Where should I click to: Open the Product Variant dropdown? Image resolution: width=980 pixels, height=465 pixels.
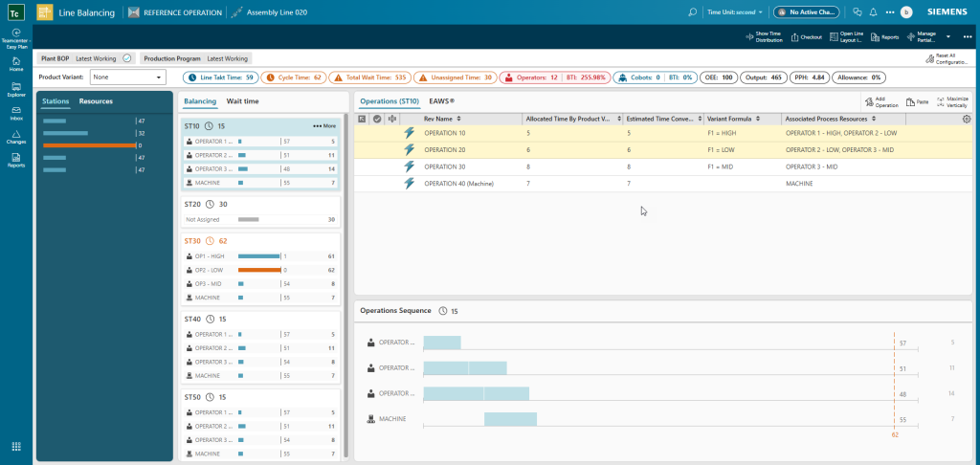pos(128,77)
